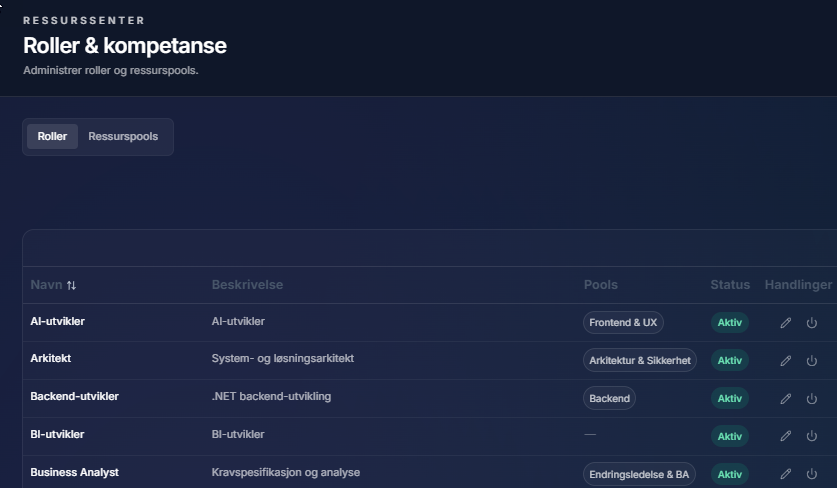
Task: Edit the Arkitekt role with pencil icon
Action: 785,360
